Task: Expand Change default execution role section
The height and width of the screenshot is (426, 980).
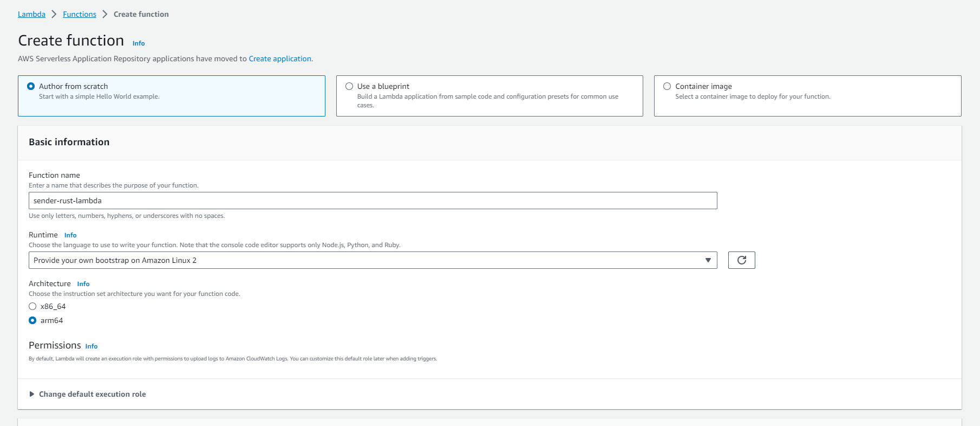Action: point(87,394)
